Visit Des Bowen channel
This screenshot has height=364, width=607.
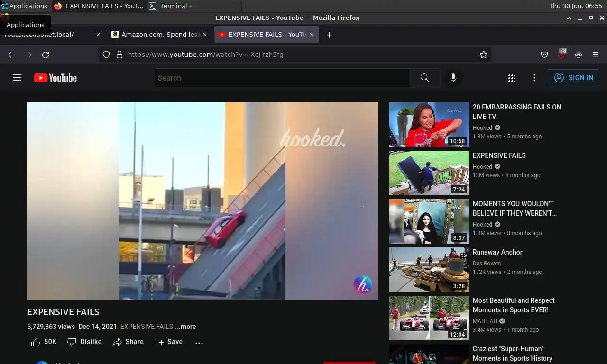pyautogui.click(x=487, y=264)
